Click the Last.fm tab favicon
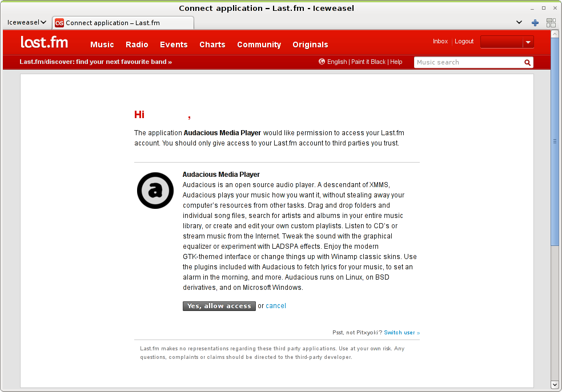Image resolution: width=562 pixels, height=392 pixels. pos(59,23)
